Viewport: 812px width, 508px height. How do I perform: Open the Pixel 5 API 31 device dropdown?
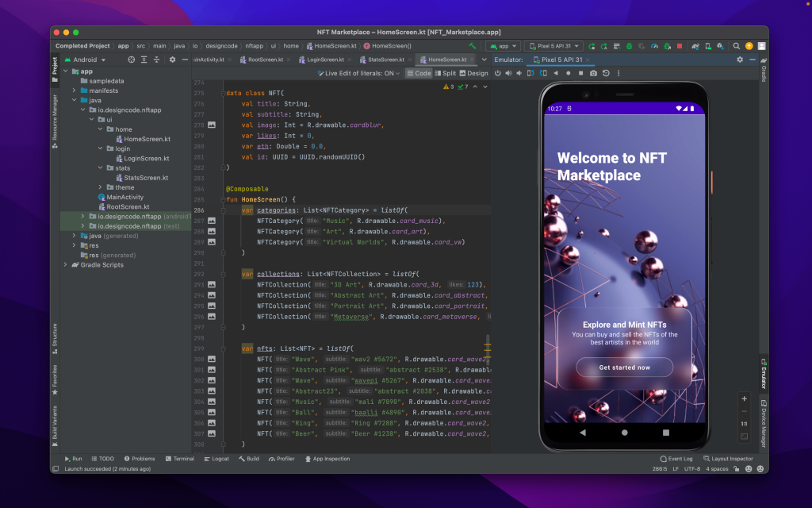click(553, 46)
